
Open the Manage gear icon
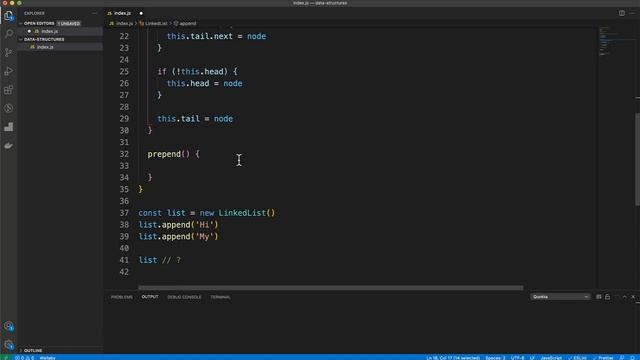[9, 345]
